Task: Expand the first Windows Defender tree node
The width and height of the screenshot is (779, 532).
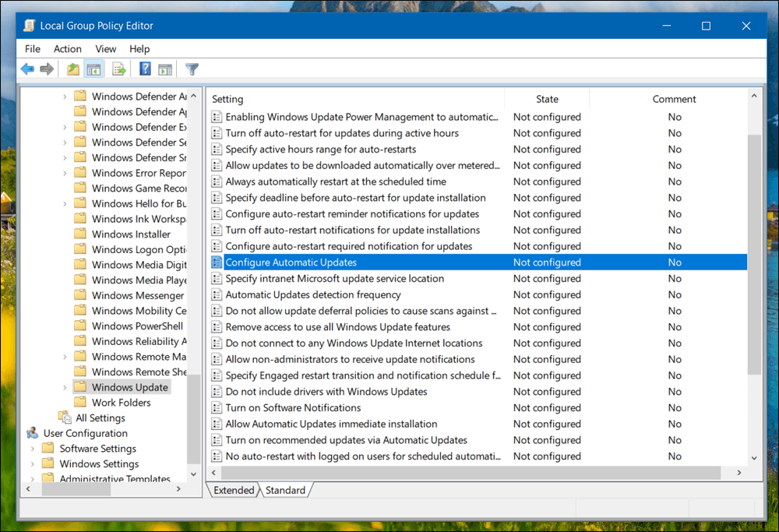Action: tap(65, 97)
